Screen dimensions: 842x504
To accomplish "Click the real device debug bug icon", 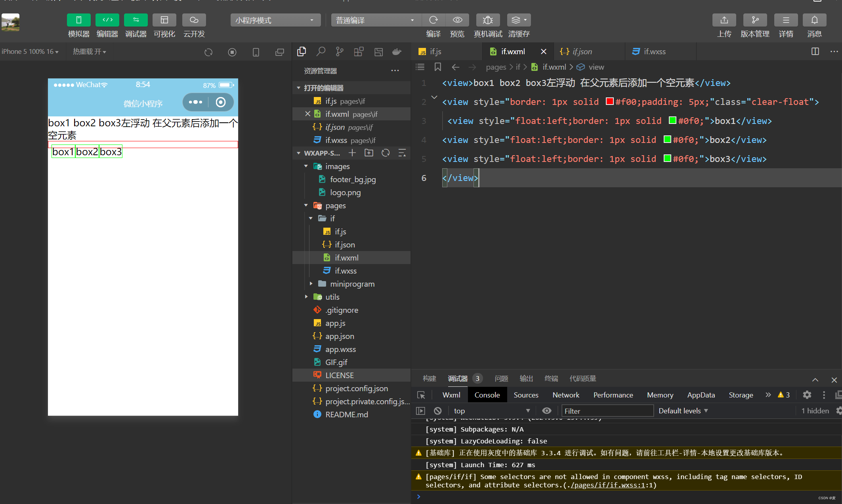I will pos(488,20).
